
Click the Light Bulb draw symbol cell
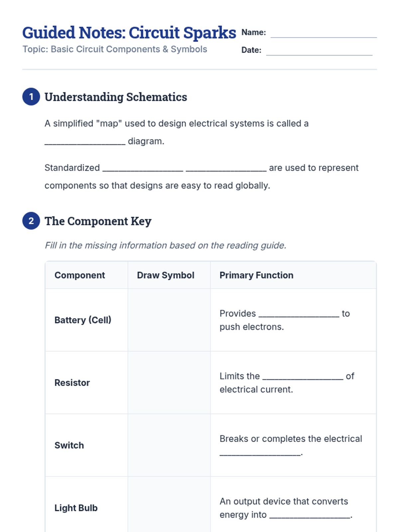(x=169, y=505)
